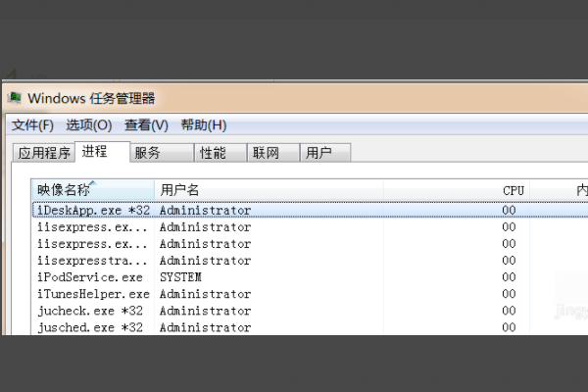This screenshot has height=392, width=588.
Task: Open the 联网 tab
Action: [x=266, y=153]
